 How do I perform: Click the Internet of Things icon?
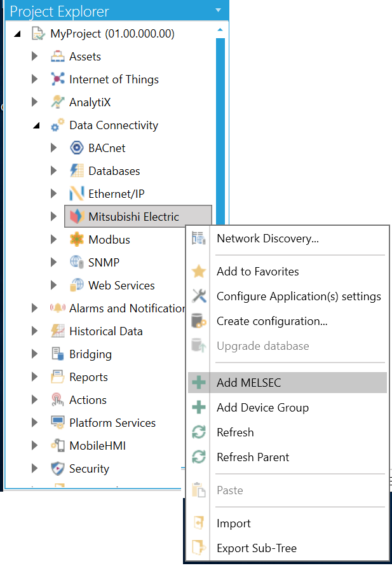58,80
